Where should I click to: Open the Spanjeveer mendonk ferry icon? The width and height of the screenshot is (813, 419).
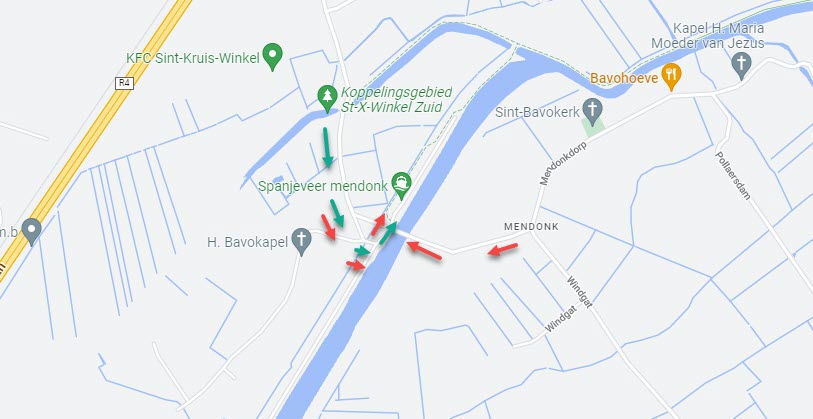(x=401, y=185)
